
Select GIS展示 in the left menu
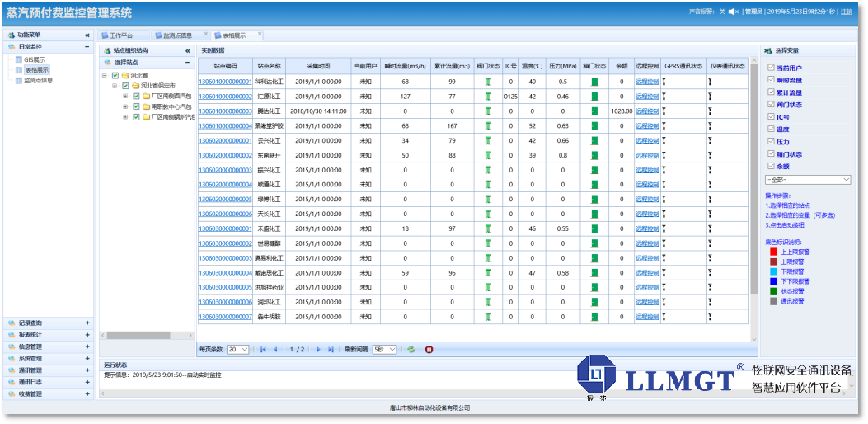tap(34, 59)
